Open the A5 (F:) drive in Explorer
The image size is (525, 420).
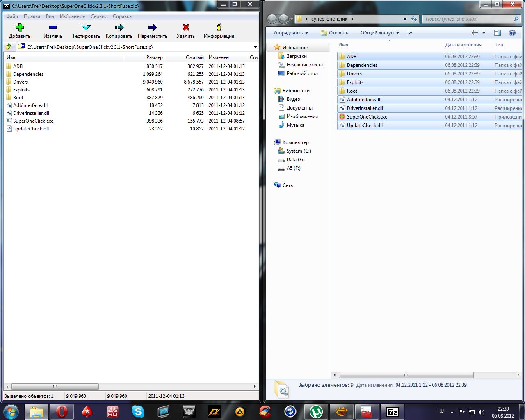pos(293,168)
